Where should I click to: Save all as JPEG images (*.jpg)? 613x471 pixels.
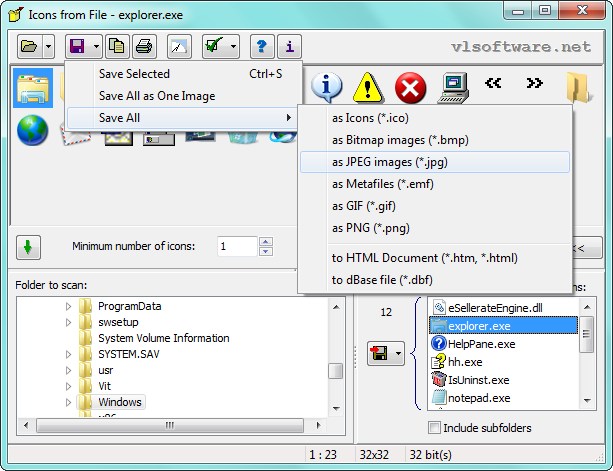(x=435, y=162)
